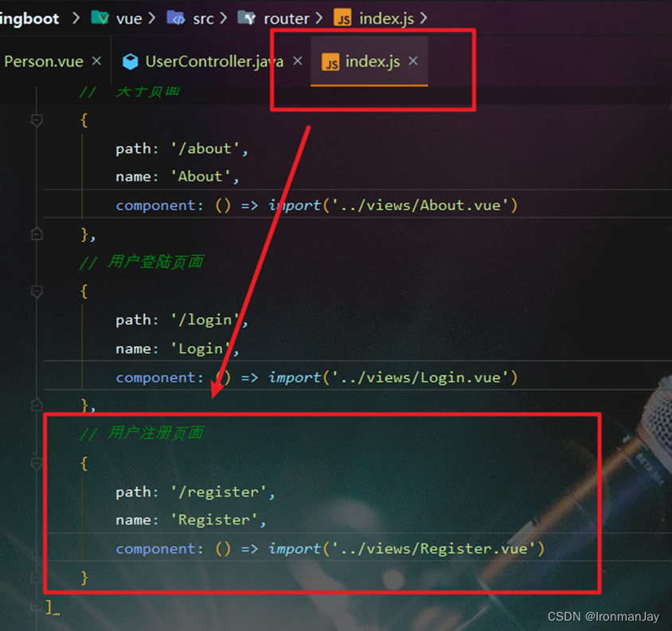Click the 'index.js' breadcrumb text
This screenshot has height=631, width=672.
point(387,18)
